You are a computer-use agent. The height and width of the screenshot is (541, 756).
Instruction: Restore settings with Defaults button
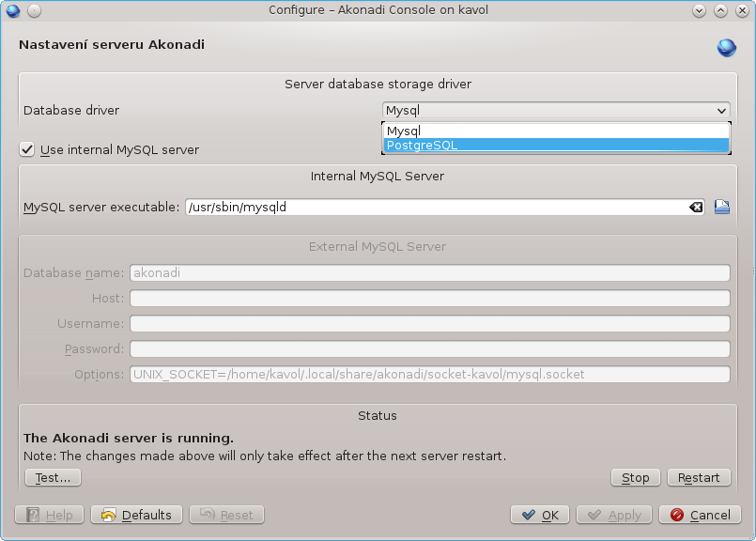coord(137,515)
